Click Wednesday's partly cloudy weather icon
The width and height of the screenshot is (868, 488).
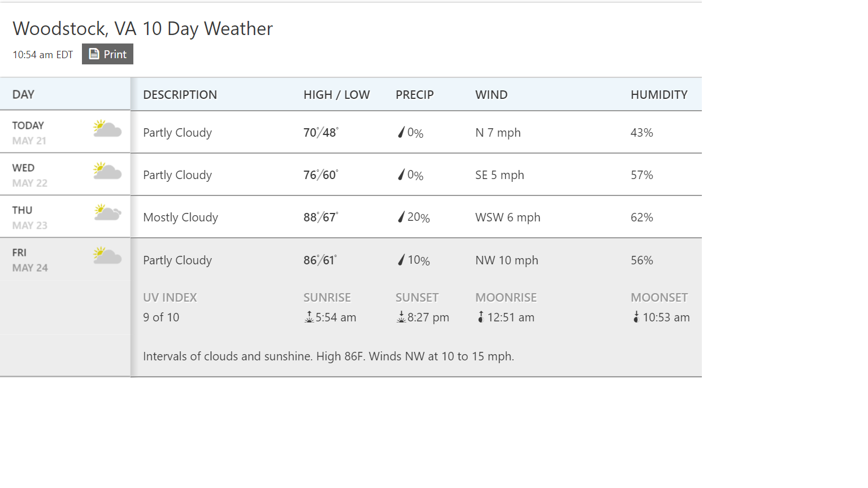[107, 171]
